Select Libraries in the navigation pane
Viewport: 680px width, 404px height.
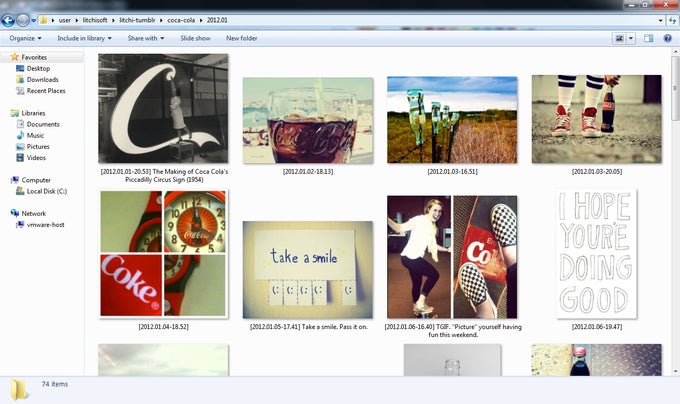(x=33, y=113)
